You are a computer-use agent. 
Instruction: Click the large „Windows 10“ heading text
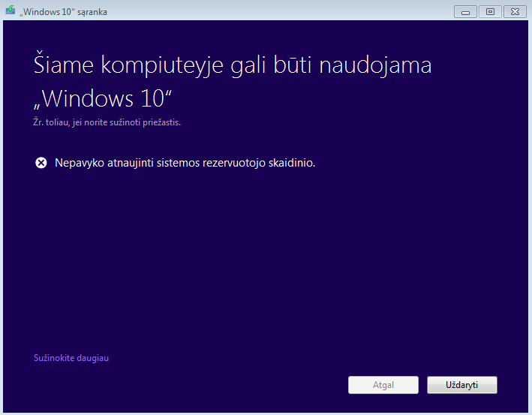tap(104, 98)
